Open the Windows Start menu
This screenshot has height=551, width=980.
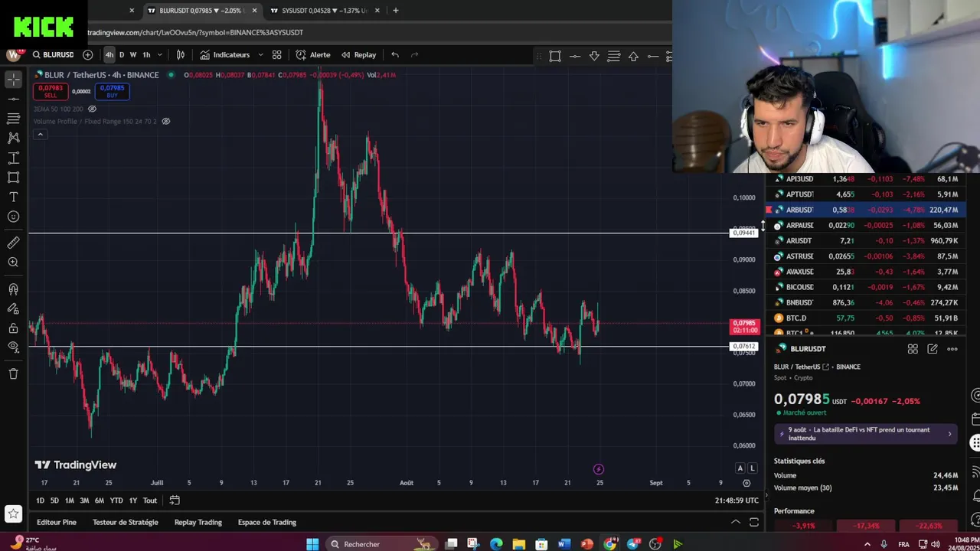click(x=312, y=544)
